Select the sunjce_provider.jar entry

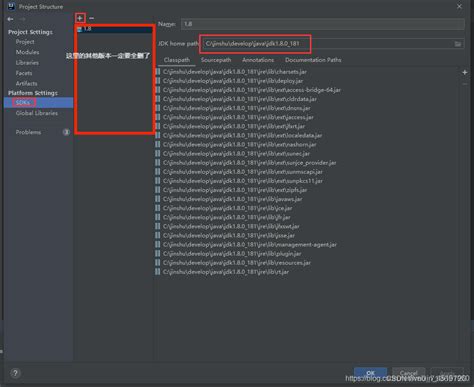coord(246,163)
